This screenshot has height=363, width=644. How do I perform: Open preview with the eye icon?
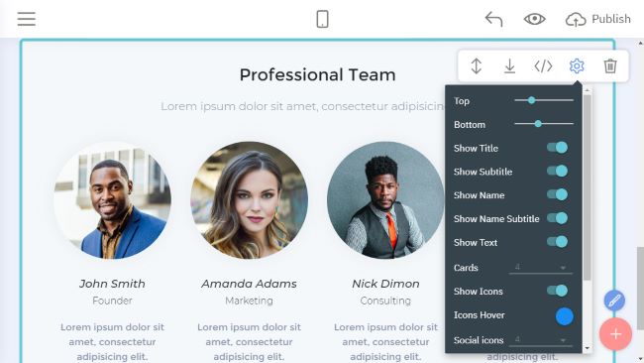pyautogui.click(x=534, y=19)
